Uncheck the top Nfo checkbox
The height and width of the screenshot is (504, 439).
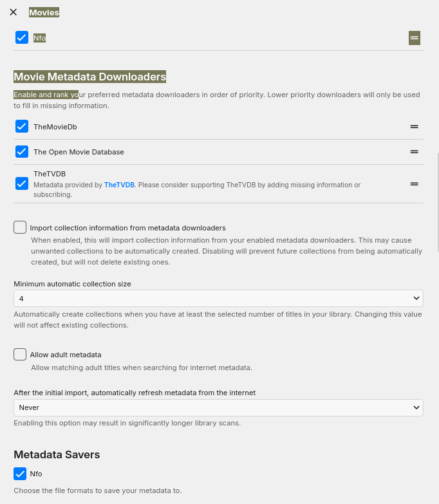click(22, 38)
